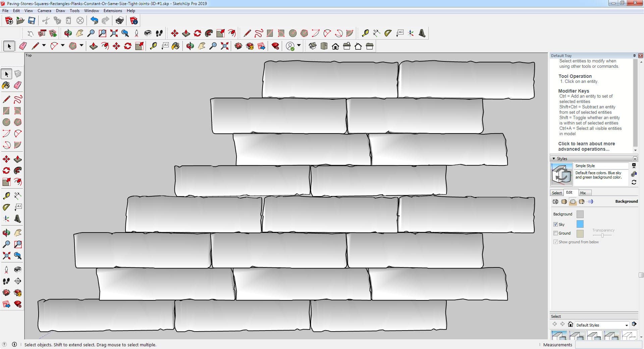Image resolution: width=644 pixels, height=349 pixels.
Task: Click the Undo arrow icon
Action: [x=94, y=21]
